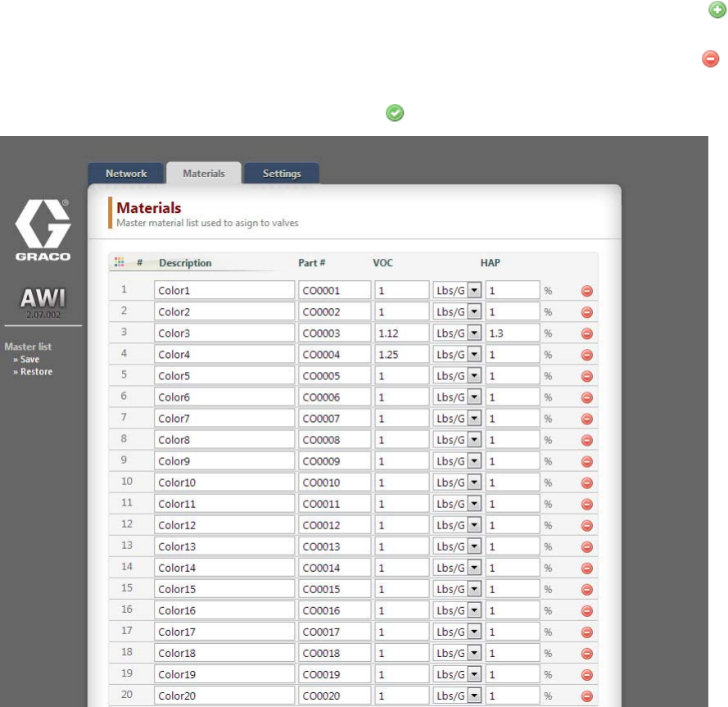Delete the Color2 material row
The height and width of the screenshot is (707, 728).
[x=587, y=312]
